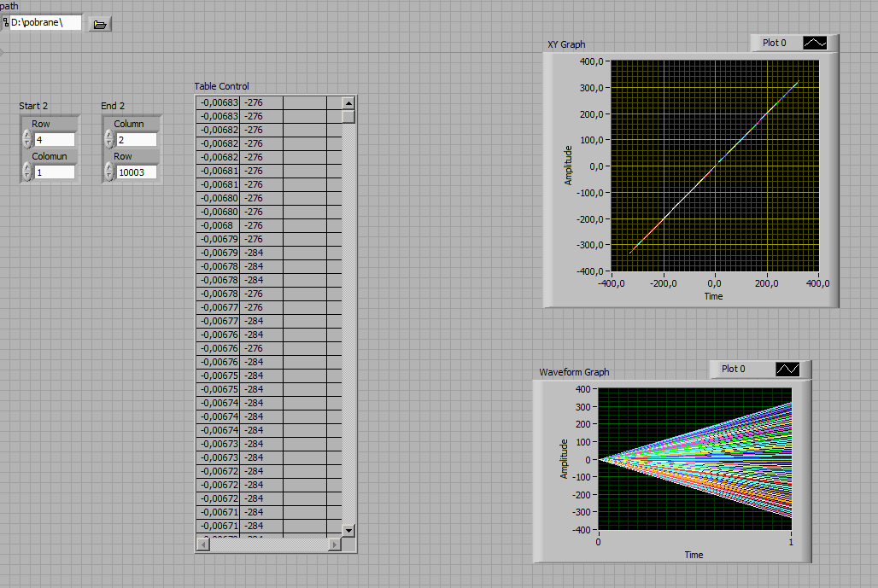Click Waveform Graph X-axis 0 value
The width and height of the screenshot is (878, 588).
tap(598, 542)
